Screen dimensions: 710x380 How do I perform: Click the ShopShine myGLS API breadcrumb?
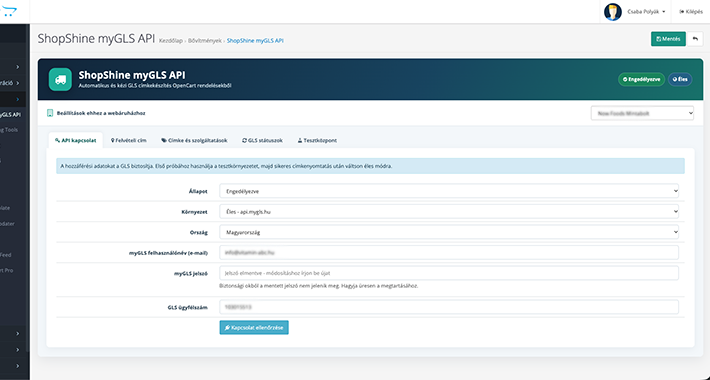click(x=255, y=41)
